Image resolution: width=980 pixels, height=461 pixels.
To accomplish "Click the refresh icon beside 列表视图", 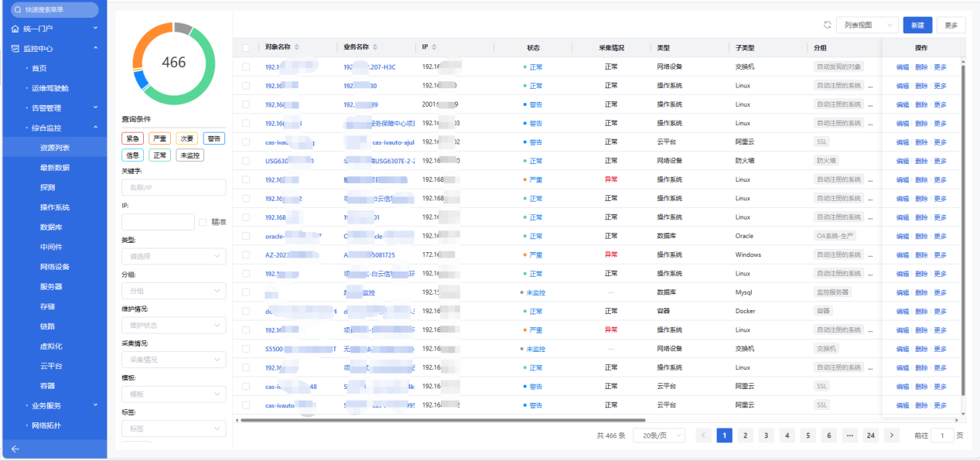I will click(827, 26).
